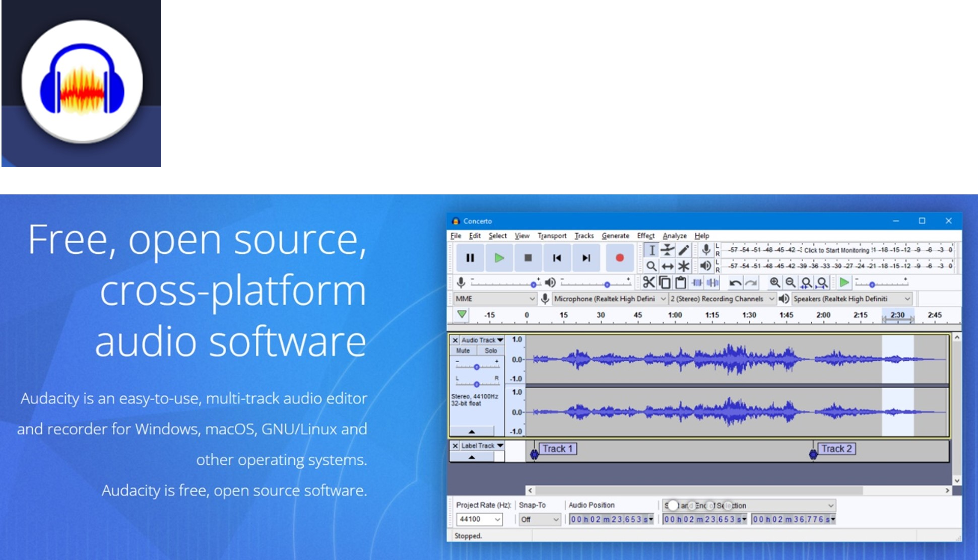The width and height of the screenshot is (978, 560).
Task: Open the Project Rate 44100 dropdown
Action: [x=479, y=519]
